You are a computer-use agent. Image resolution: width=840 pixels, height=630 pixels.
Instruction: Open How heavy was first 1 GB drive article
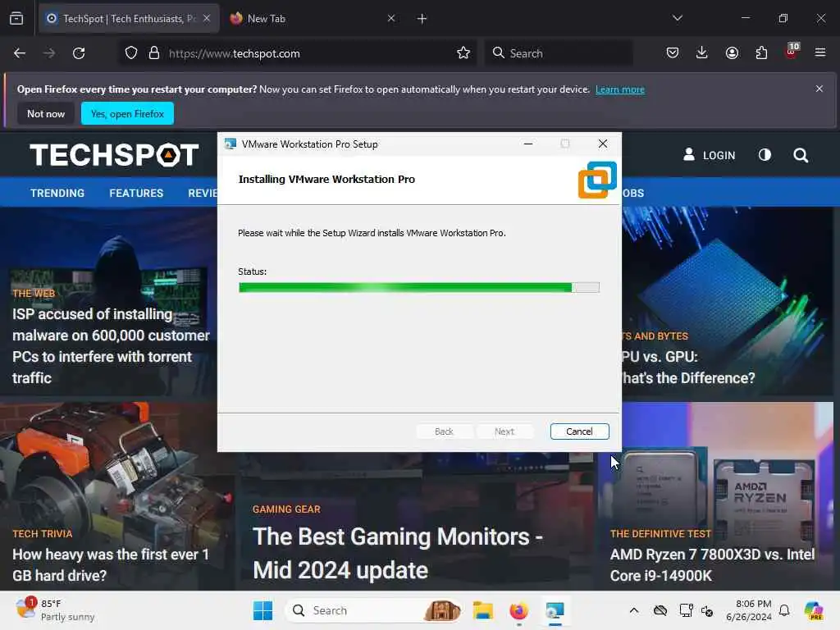tap(111, 564)
